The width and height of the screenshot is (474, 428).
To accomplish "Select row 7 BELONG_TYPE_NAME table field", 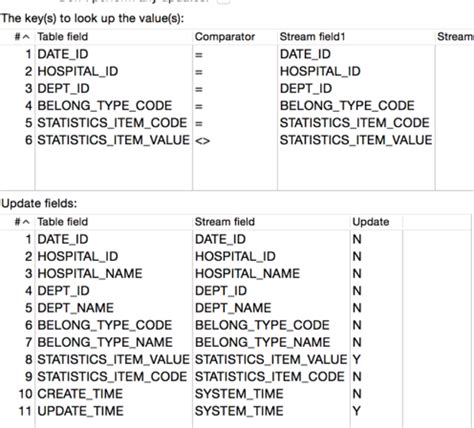I will coord(105,342).
